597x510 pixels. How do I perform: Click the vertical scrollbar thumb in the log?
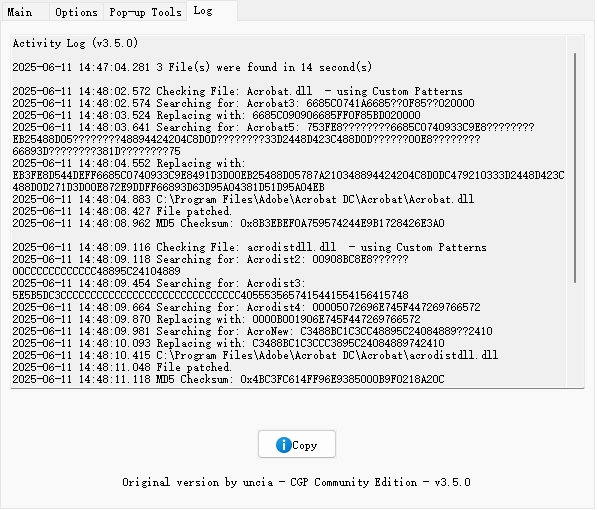[575, 168]
